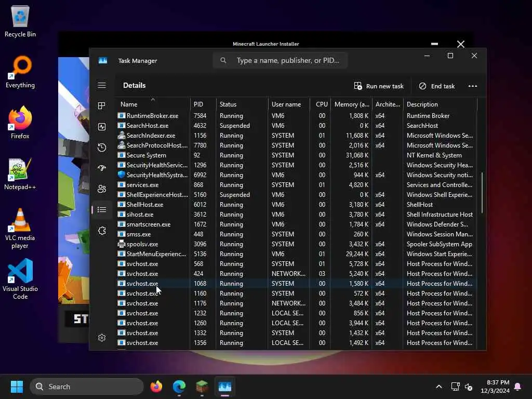
Task: Open muted volume tray icon
Action: 469,387
